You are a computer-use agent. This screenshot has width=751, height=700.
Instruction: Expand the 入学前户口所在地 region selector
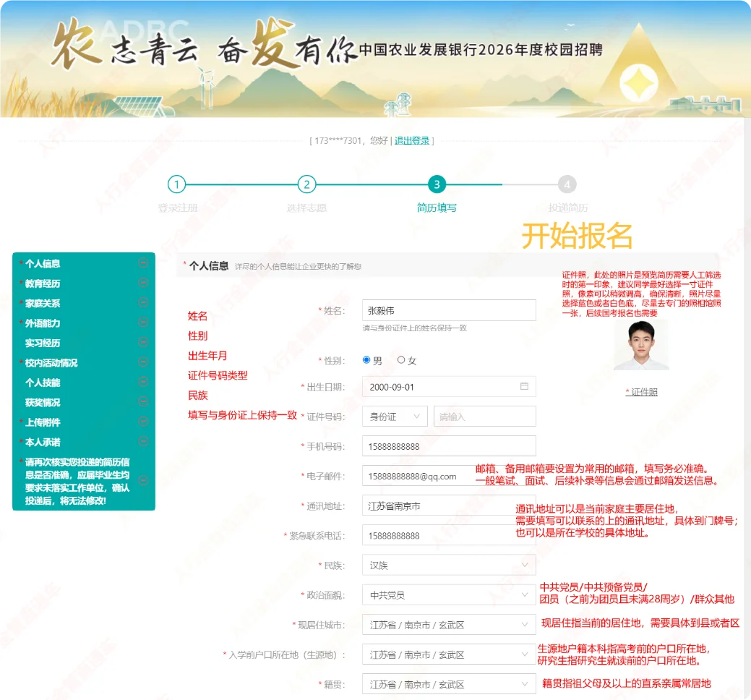(x=449, y=654)
